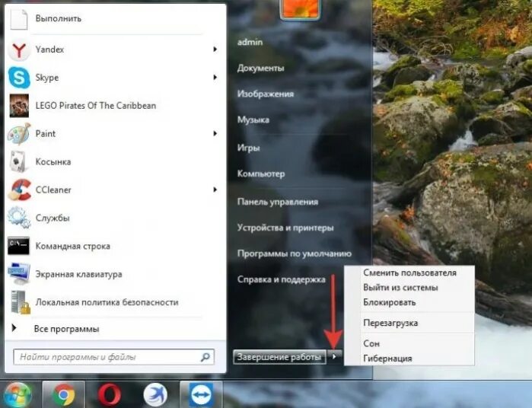The image size is (532, 408).
Task: Expand Все программы arrow
Action: [14, 328]
